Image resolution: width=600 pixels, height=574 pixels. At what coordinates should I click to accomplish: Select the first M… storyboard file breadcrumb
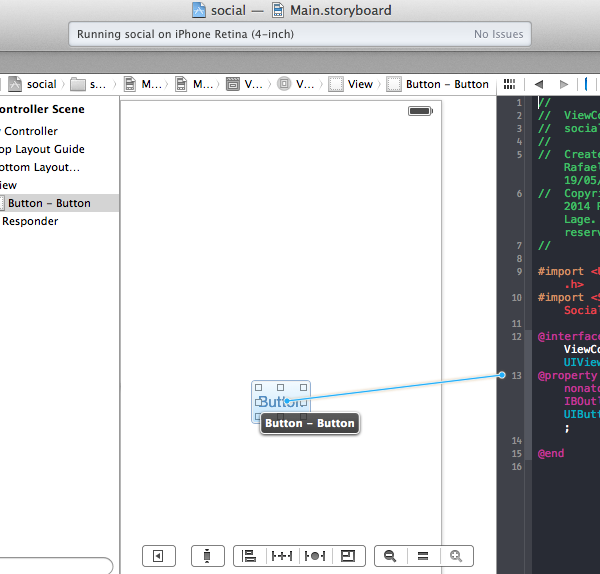(x=143, y=84)
